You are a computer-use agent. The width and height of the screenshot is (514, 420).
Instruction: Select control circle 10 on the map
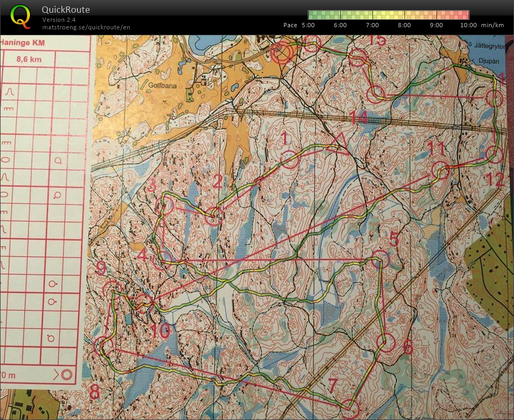point(144,304)
